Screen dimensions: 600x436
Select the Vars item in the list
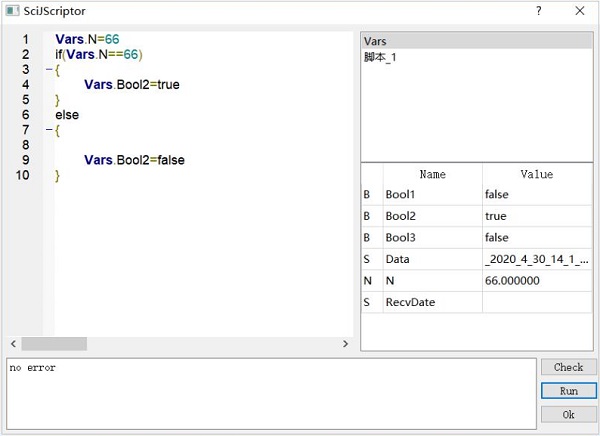477,41
